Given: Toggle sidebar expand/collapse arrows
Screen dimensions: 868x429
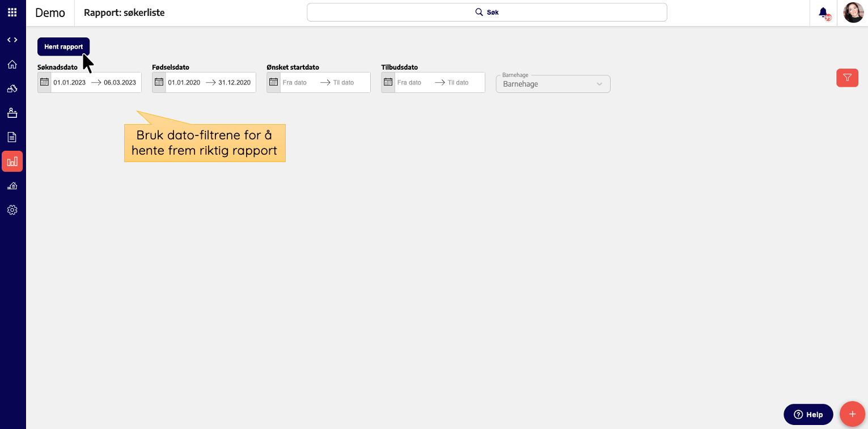Looking at the screenshot, I should point(12,40).
